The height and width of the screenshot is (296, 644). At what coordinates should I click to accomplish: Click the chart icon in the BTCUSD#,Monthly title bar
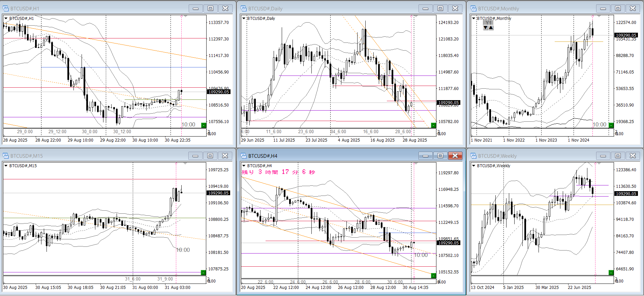click(x=473, y=8)
